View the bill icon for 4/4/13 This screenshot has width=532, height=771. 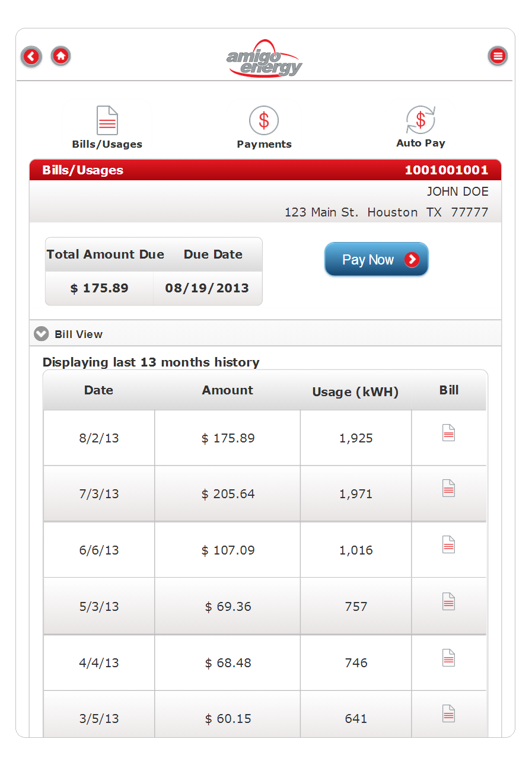click(449, 657)
